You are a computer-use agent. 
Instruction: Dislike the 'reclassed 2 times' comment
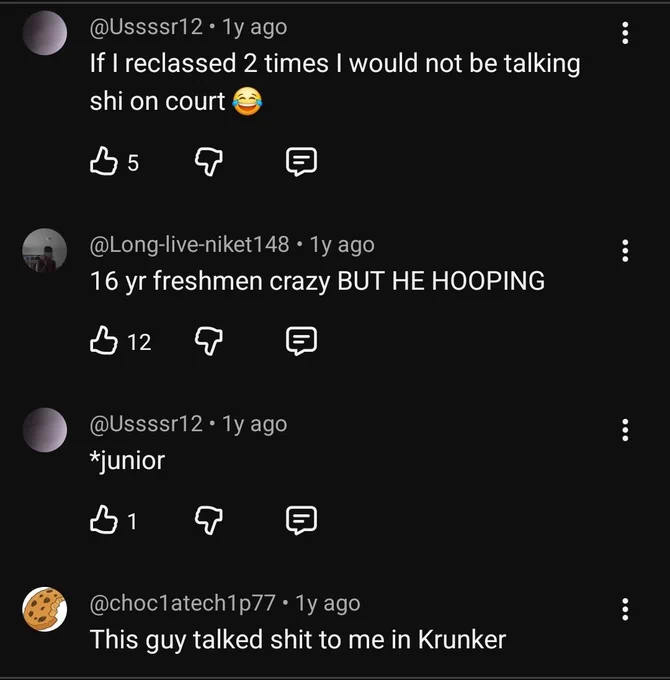click(209, 161)
